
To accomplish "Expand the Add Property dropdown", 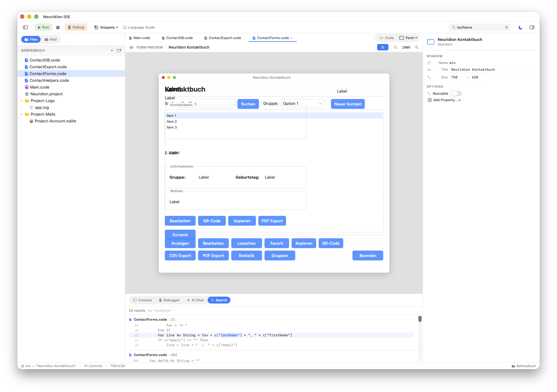I will click(444, 100).
